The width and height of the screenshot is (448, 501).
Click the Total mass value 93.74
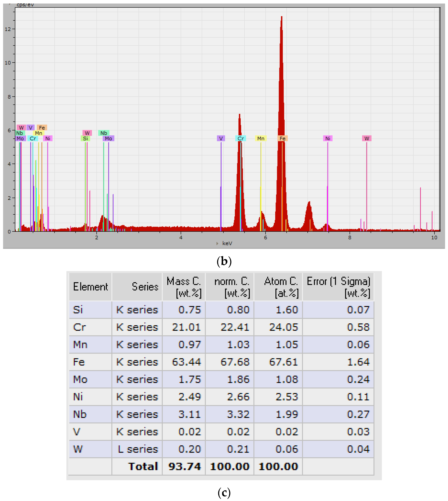tap(184, 467)
